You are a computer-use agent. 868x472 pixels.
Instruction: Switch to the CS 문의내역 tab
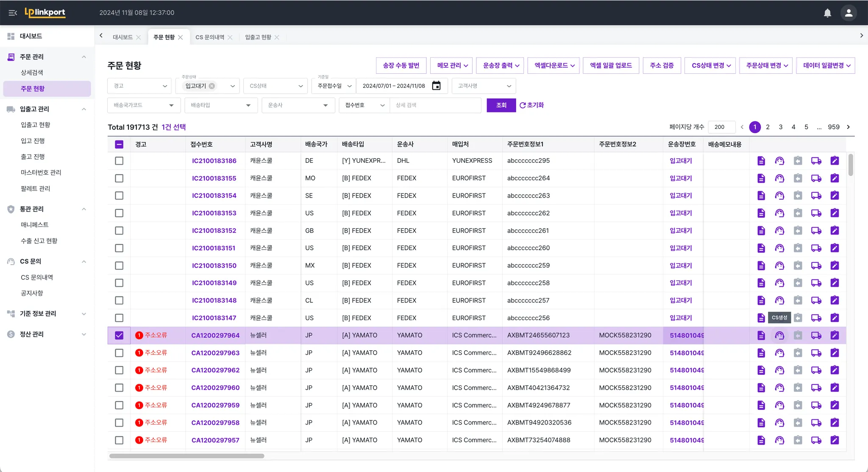[210, 37]
